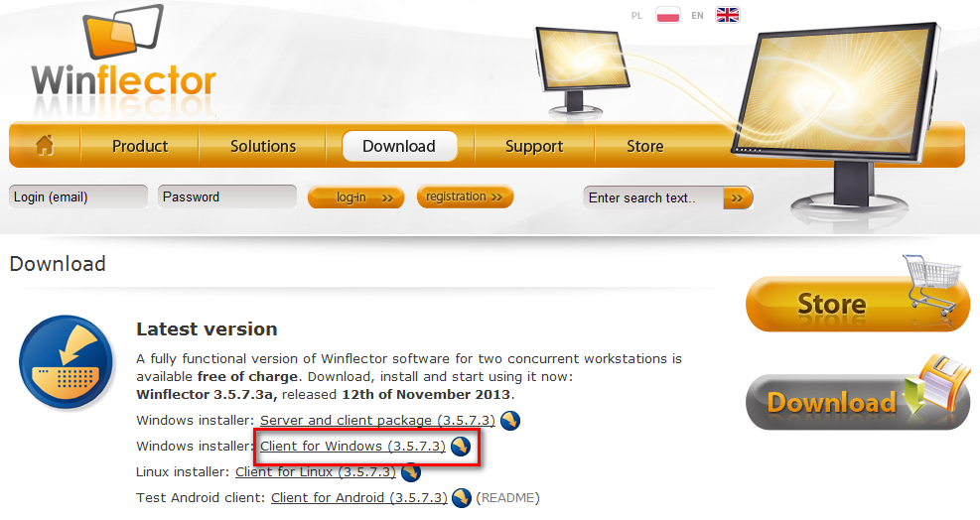Submit search with the arrow button
The image size is (980, 520).
tap(738, 198)
